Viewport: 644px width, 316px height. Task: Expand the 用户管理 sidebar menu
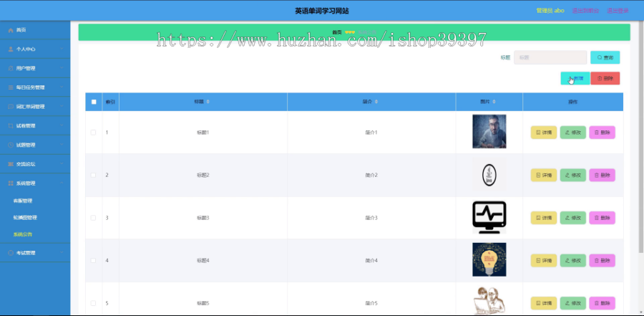(35, 68)
